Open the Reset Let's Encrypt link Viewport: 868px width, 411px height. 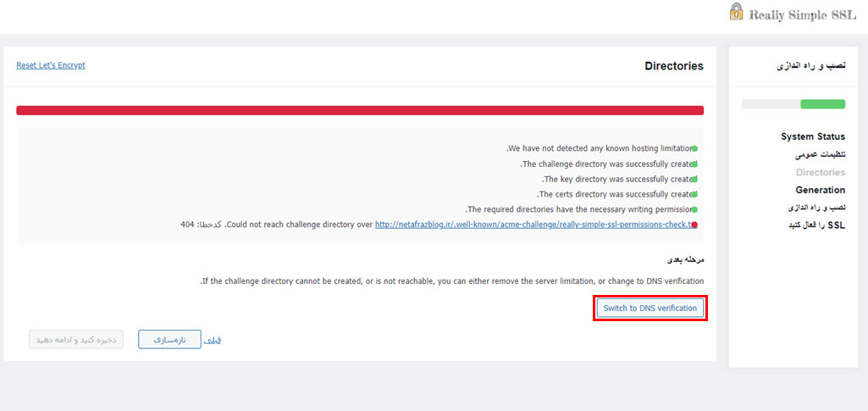(50, 65)
